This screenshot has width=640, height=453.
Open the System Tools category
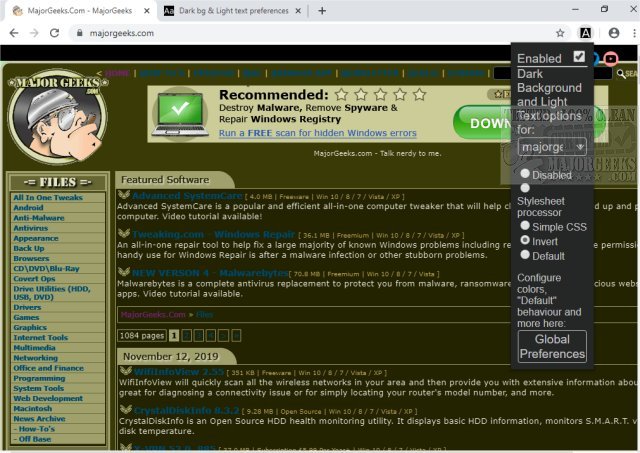[39, 389]
